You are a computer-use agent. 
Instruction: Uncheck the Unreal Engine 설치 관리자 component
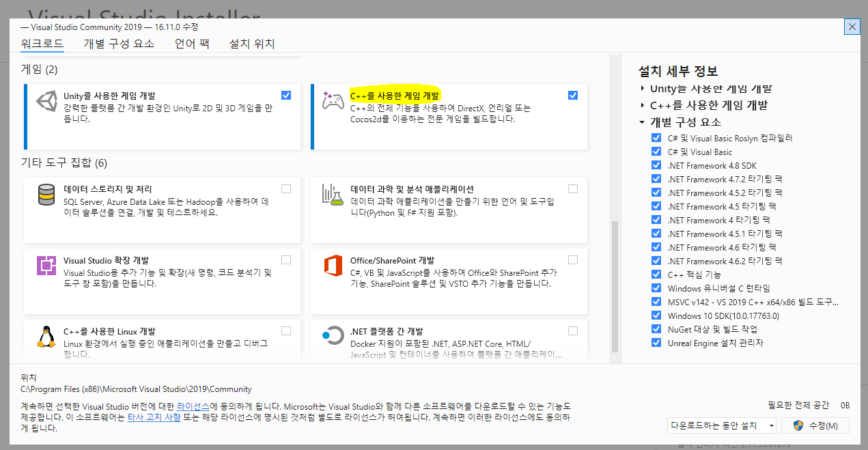(656, 343)
